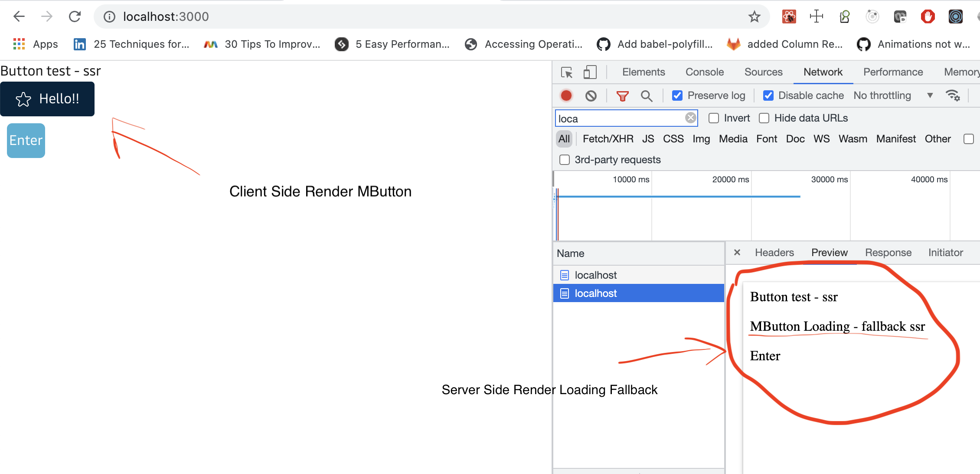Open network search with the magnifier icon
Screen dimensions: 980x474
[x=647, y=96]
